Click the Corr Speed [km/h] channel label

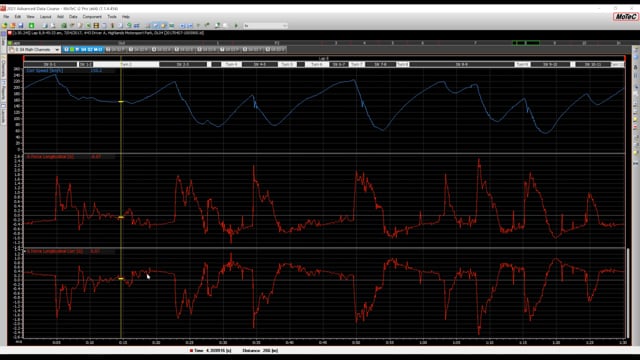pos(44,71)
